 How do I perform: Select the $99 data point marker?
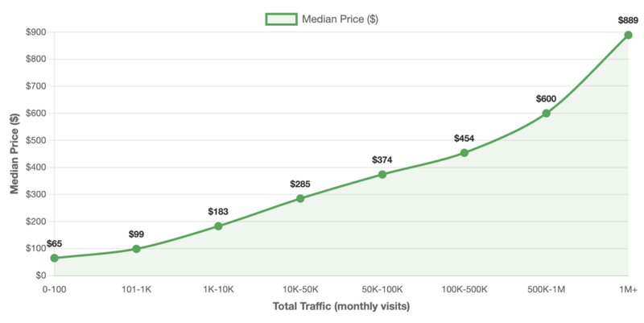(136, 249)
